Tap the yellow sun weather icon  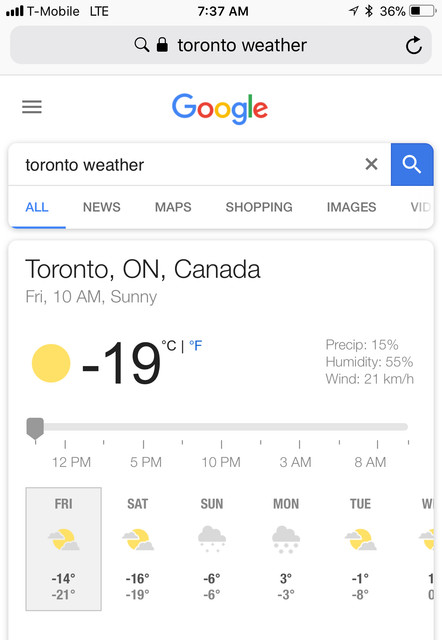tap(51, 363)
